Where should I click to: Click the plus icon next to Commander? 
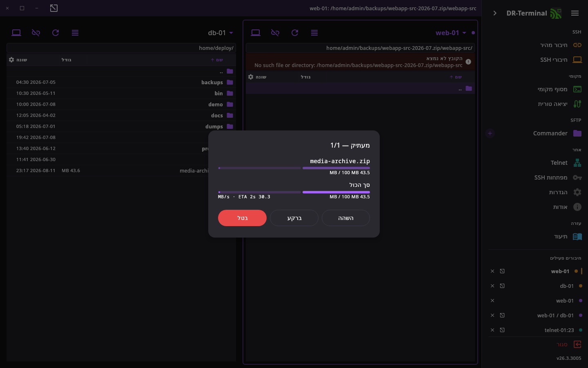490,133
